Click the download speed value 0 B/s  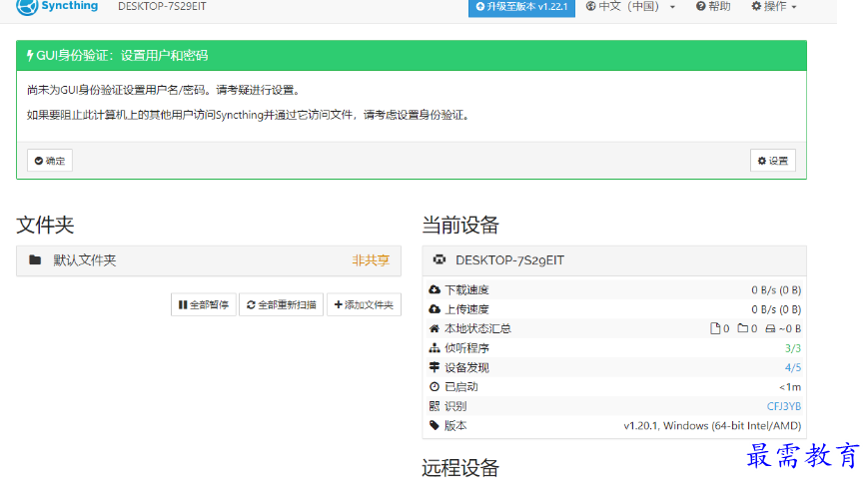[x=776, y=290]
